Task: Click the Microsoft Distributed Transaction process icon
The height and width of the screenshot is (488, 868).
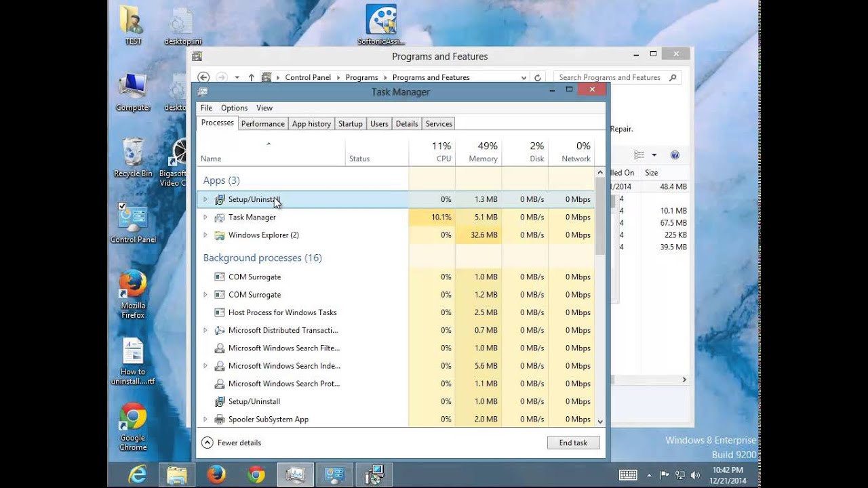Action: click(220, 330)
